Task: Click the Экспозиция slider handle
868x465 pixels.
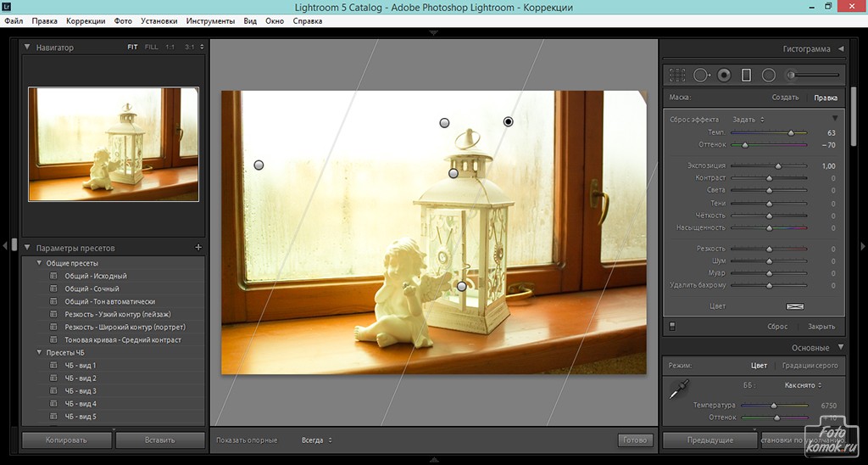Action: click(x=778, y=165)
